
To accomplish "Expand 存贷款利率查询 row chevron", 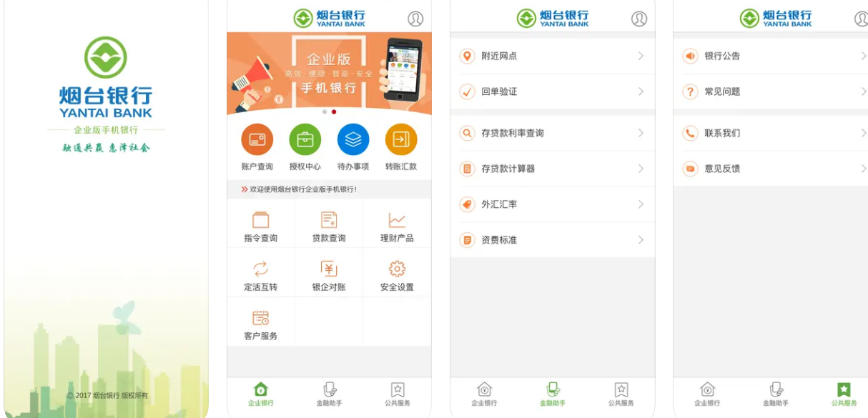I will pos(641,133).
